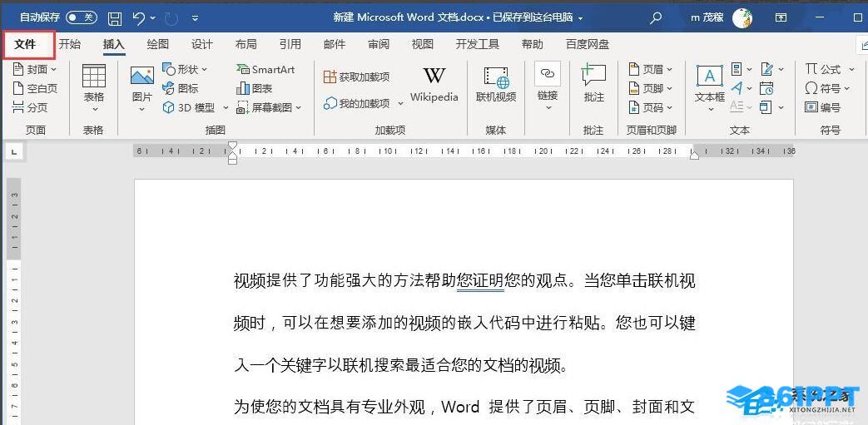Image resolution: width=868 pixels, height=425 pixels.
Task: Click the user account avatar
Action: (x=742, y=17)
